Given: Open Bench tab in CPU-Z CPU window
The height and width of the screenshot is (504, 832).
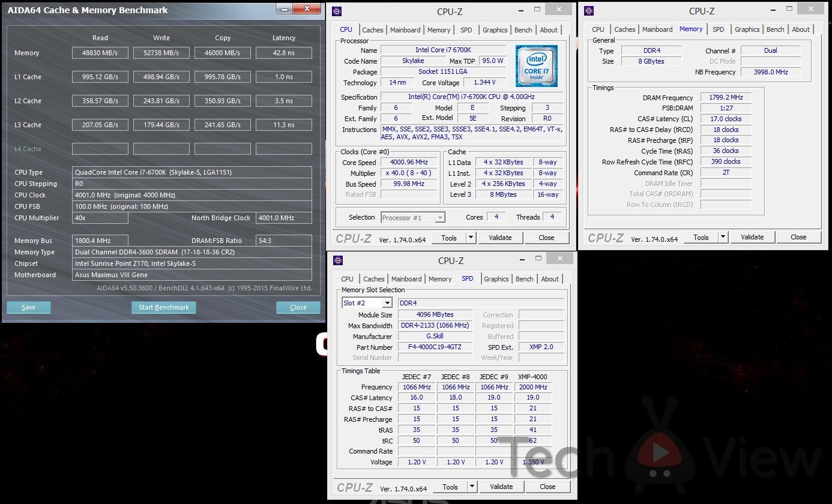Looking at the screenshot, I should click(x=523, y=30).
